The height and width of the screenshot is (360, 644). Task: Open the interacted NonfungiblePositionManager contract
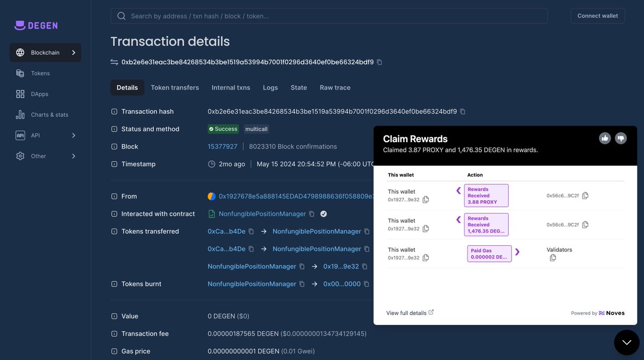click(262, 214)
